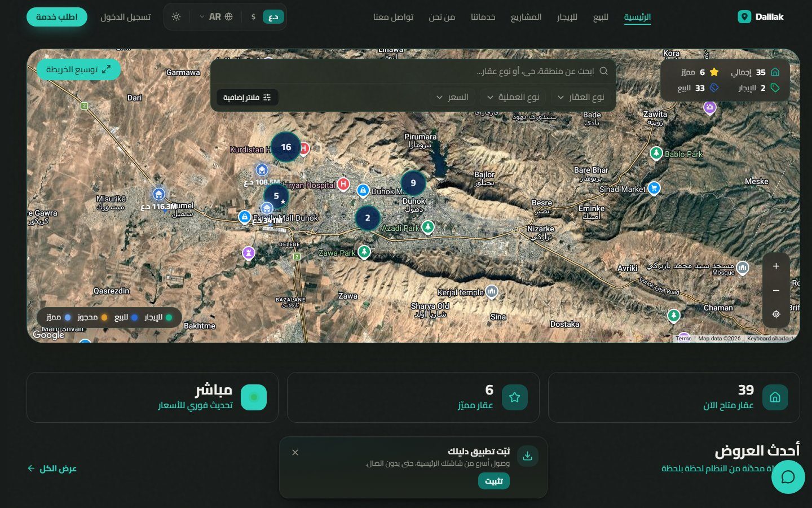The height and width of the screenshot is (508, 812).
Task: Switch currency to the dollar option
Action: (253, 17)
